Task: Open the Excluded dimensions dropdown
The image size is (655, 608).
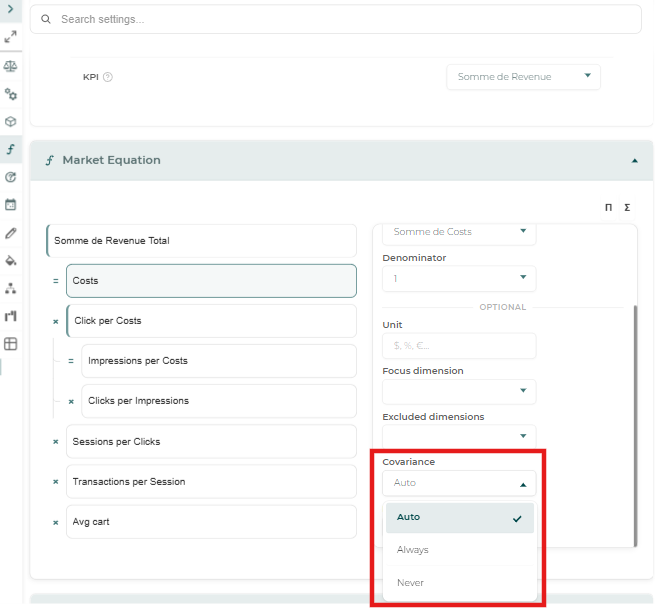Action: click(459, 437)
